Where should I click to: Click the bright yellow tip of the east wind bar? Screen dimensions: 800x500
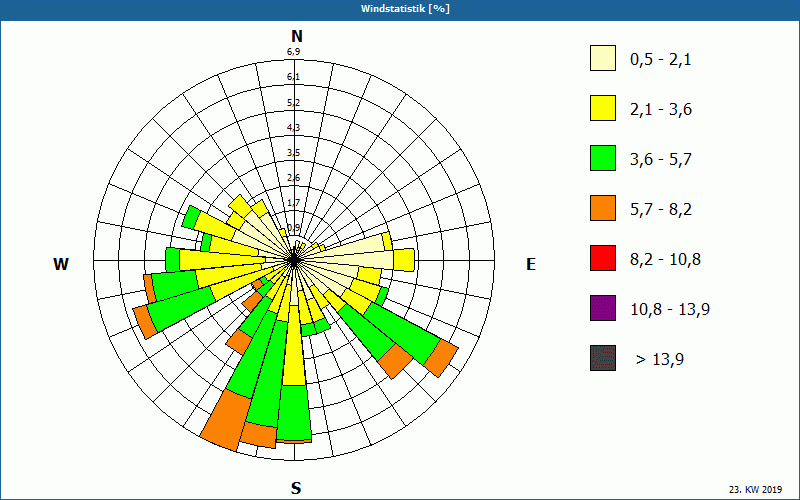pyautogui.click(x=404, y=260)
